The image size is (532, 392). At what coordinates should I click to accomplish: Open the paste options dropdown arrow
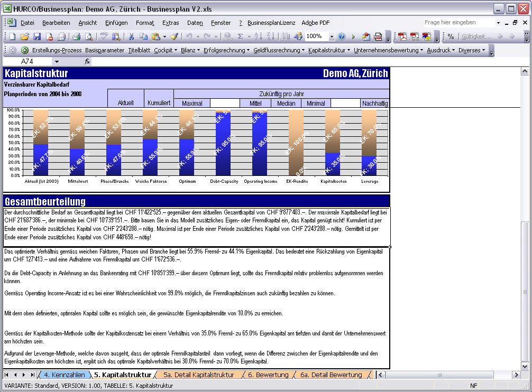tap(165, 36)
